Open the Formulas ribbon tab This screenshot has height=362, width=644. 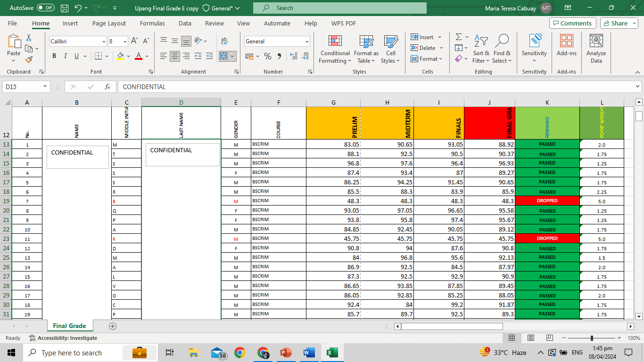coord(152,23)
